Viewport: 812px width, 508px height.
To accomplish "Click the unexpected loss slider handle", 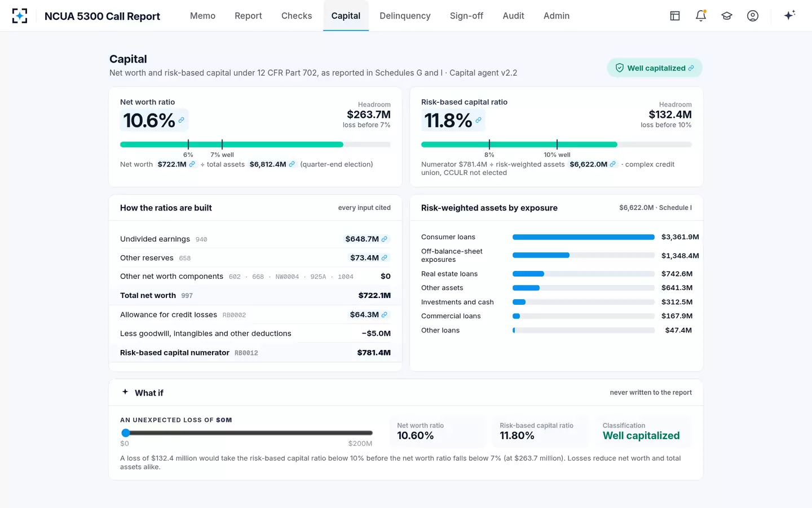I will click(126, 433).
